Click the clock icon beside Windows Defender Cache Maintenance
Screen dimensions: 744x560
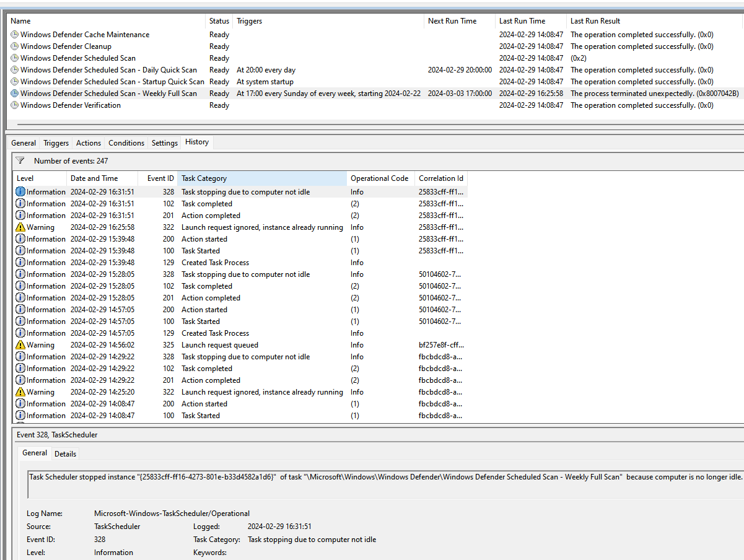pyautogui.click(x=14, y=34)
